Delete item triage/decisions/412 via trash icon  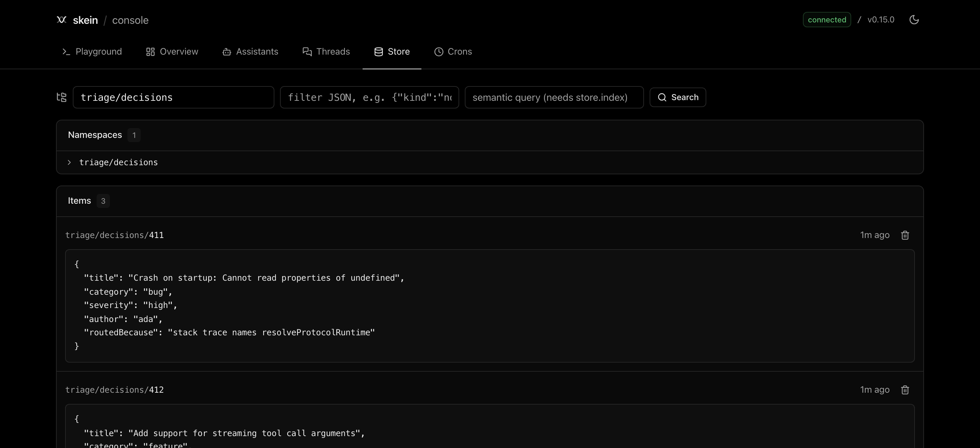click(x=905, y=390)
